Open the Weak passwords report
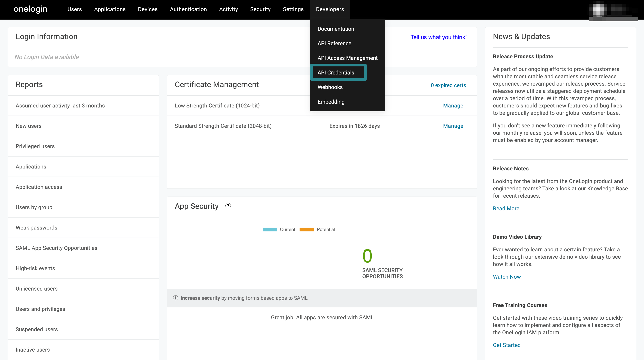 point(83,228)
